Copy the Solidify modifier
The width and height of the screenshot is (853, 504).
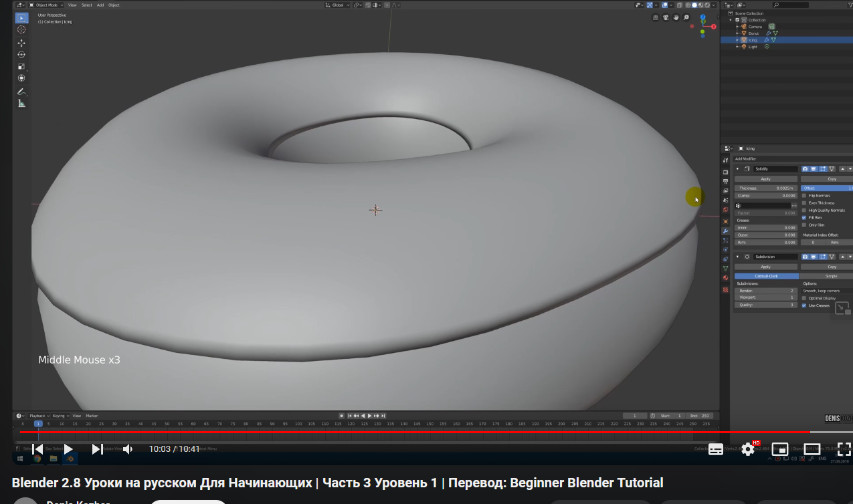tap(827, 179)
